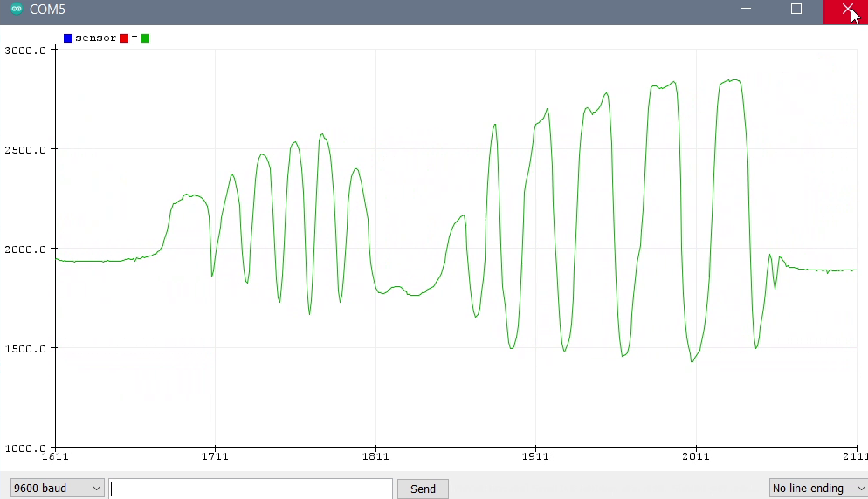Image resolution: width=868 pixels, height=499 pixels.
Task: Click the blue sensor legend swatch
Action: point(68,38)
